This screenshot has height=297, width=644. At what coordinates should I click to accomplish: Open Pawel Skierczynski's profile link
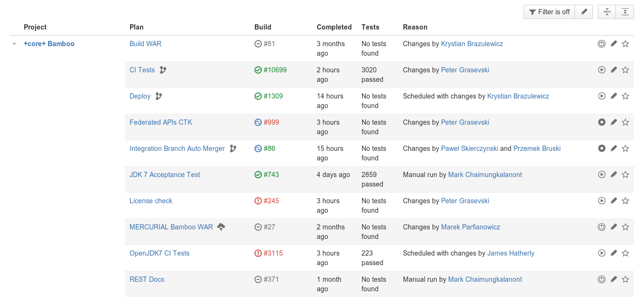(470, 148)
